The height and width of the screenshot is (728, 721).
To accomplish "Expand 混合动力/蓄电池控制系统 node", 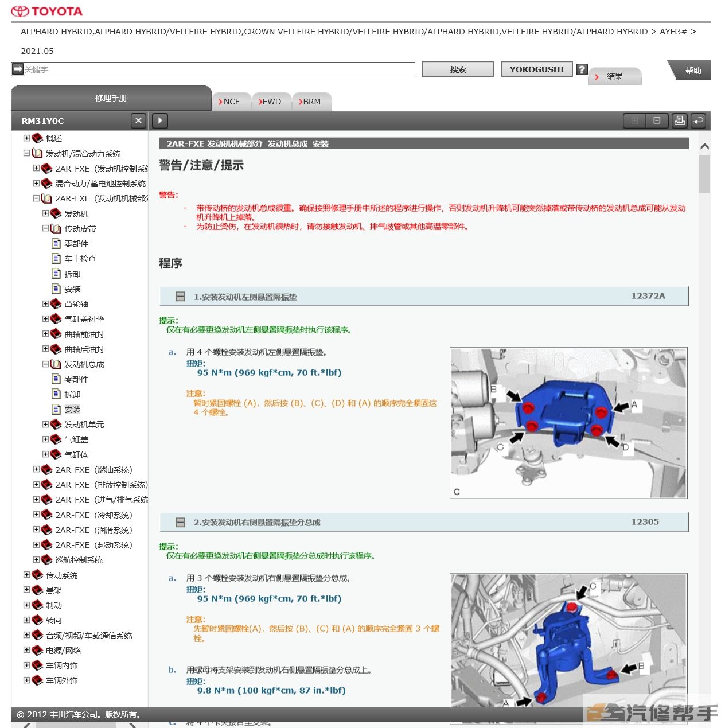I will [x=36, y=184].
